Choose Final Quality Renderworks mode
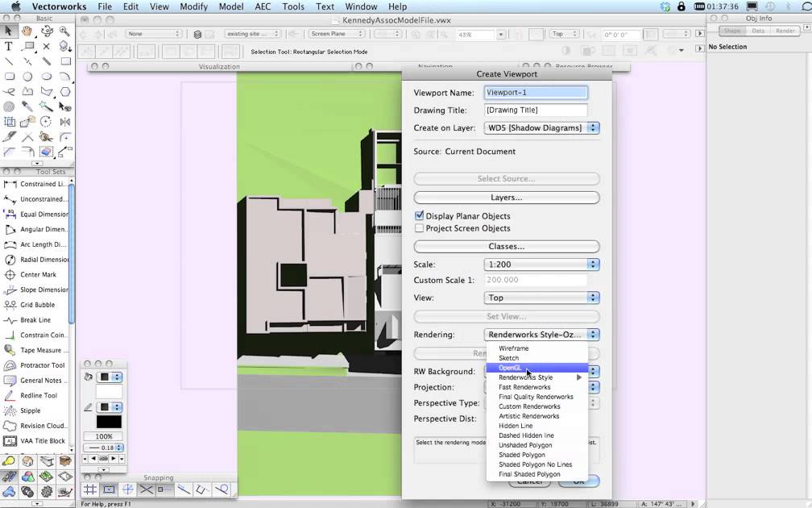 click(537, 397)
